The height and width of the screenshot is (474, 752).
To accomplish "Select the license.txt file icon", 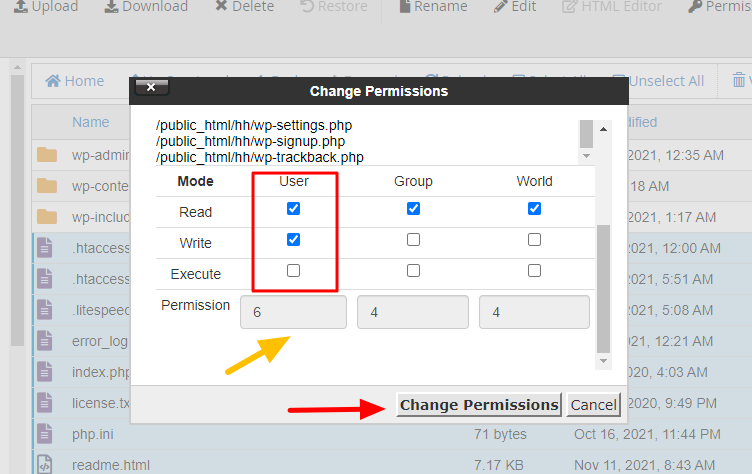I will click(45, 403).
